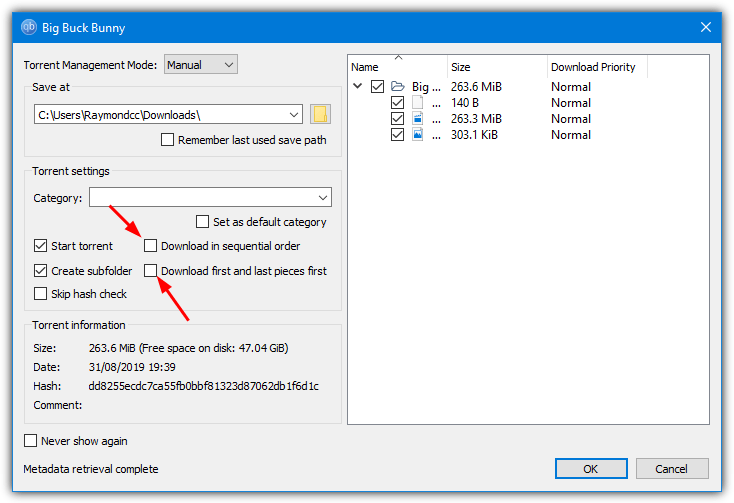
Task: Uncheck the 140 B file checkbox
Action: (x=397, y=102)
